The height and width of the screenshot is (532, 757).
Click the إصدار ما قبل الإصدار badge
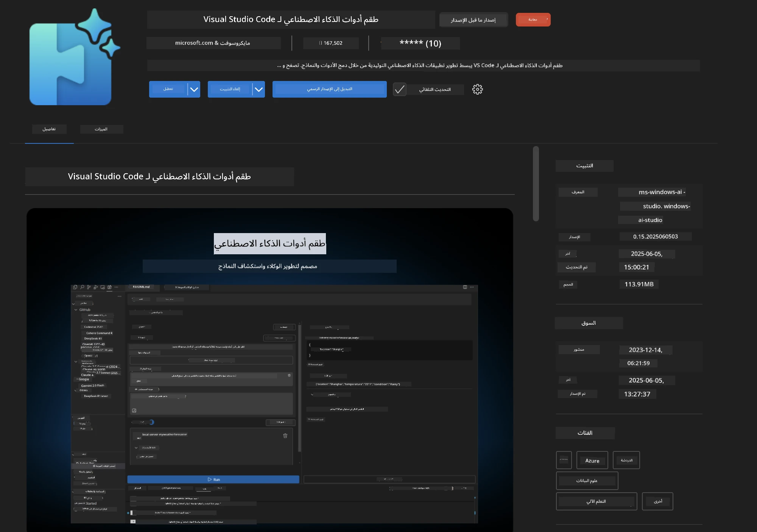[473, 20]
